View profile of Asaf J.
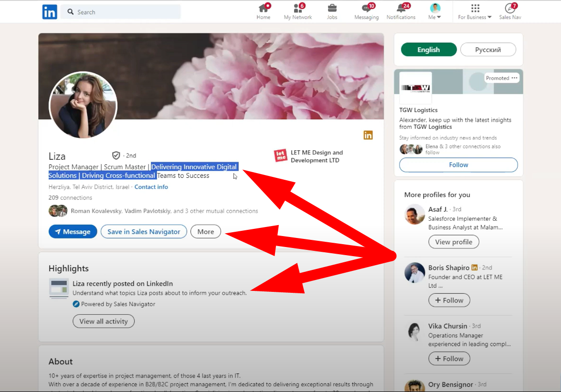 point(454,242)
